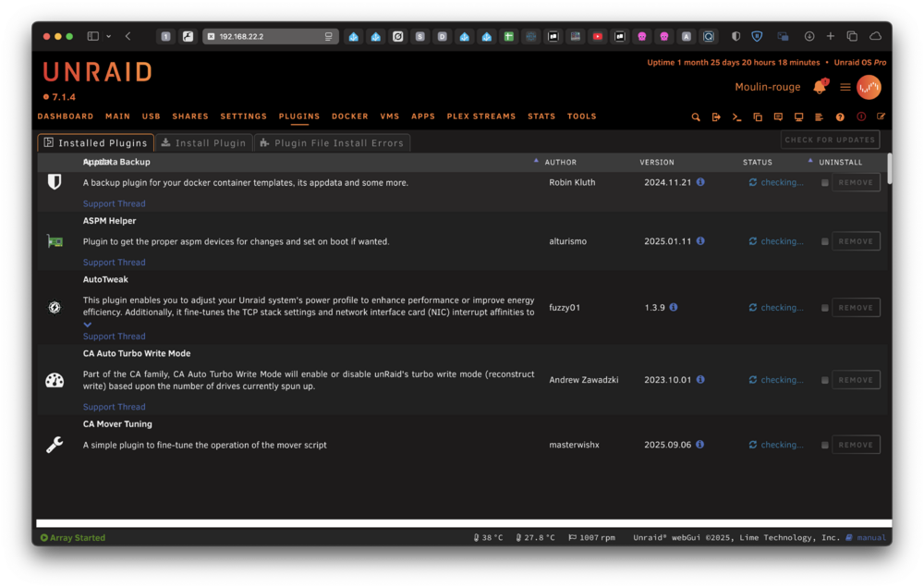Click the 192.168.22.2 address bar

tap(271, 37)
